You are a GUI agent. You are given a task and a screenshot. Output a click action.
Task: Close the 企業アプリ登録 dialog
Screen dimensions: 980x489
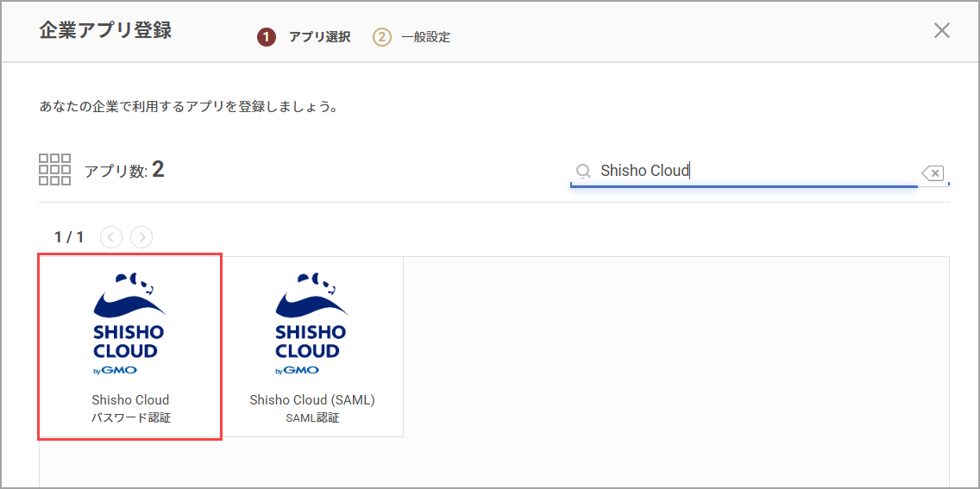click(x=941, y=30)
